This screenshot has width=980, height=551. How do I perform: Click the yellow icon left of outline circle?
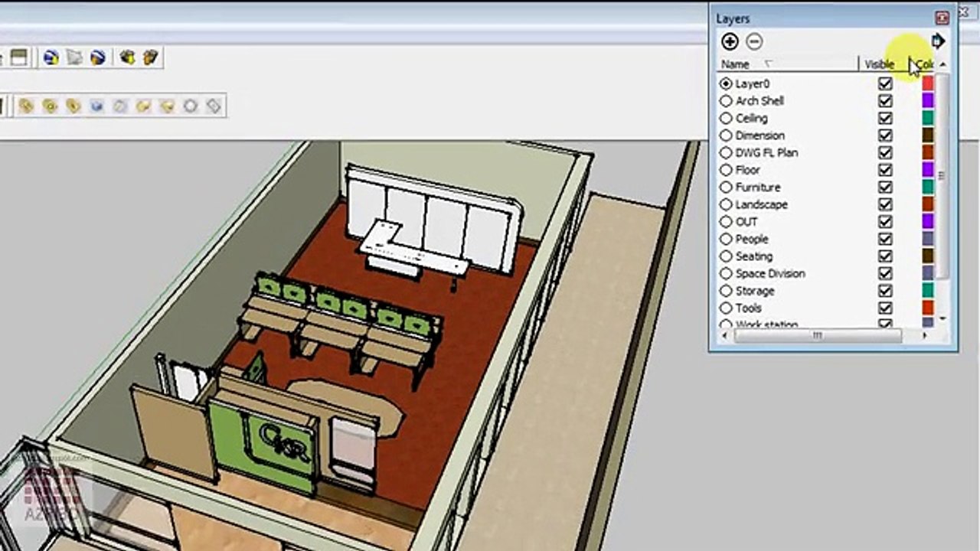click(x=167, y=106)
